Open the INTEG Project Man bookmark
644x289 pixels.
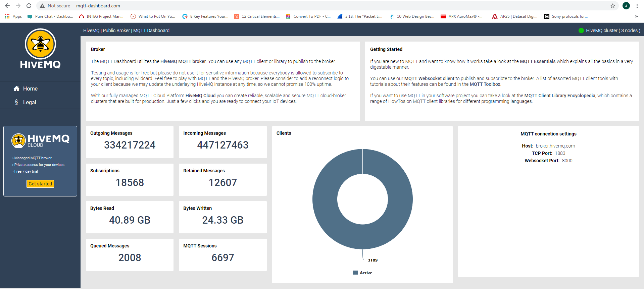pyautogui.click(x=101, y=16)
